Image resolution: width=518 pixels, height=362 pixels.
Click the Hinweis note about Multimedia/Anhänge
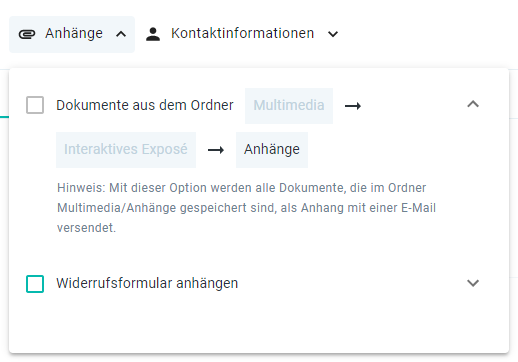247,208
